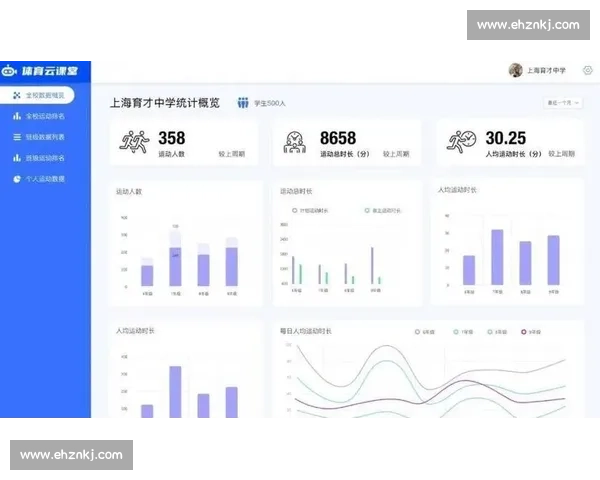Image resolution: width=600 pixels, height=480 pixels.
Task: Click the 学生500人 label
Action: (x=270, y=103)
